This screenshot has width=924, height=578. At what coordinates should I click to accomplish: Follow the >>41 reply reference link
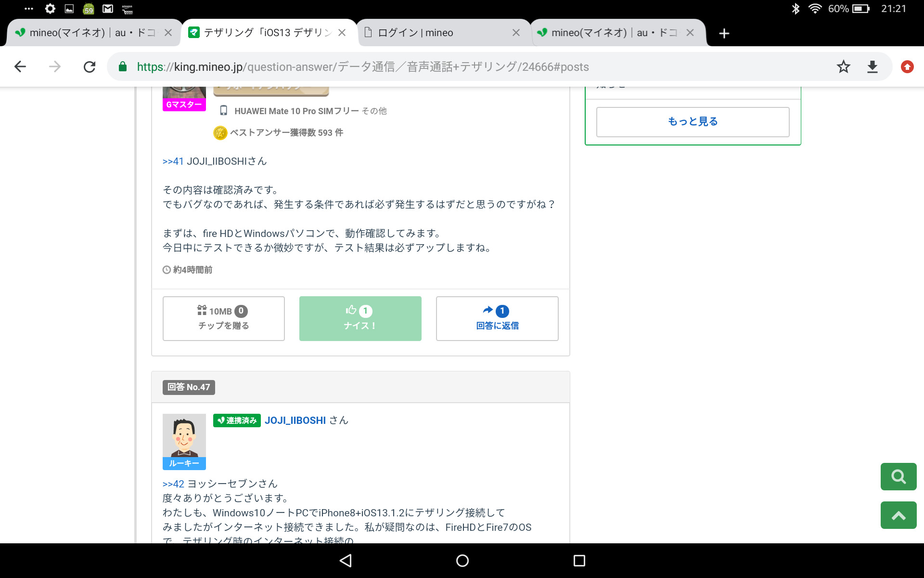click(x=173, y=161)
